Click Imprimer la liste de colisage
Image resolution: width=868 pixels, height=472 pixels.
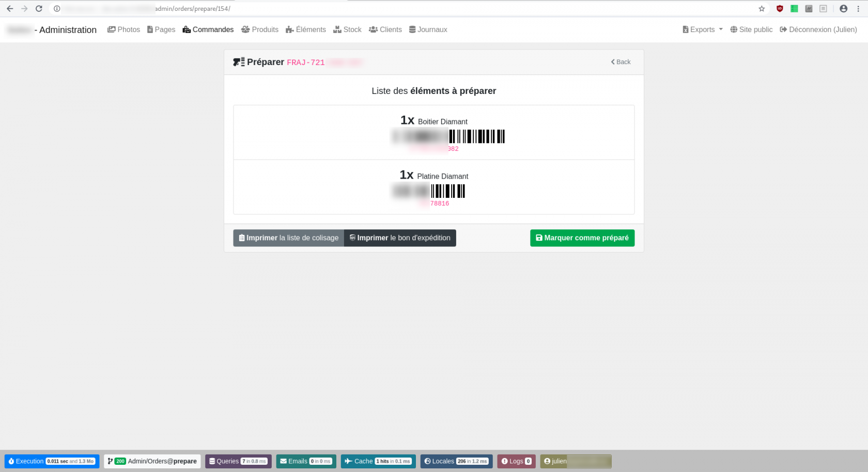click(289, 238)
